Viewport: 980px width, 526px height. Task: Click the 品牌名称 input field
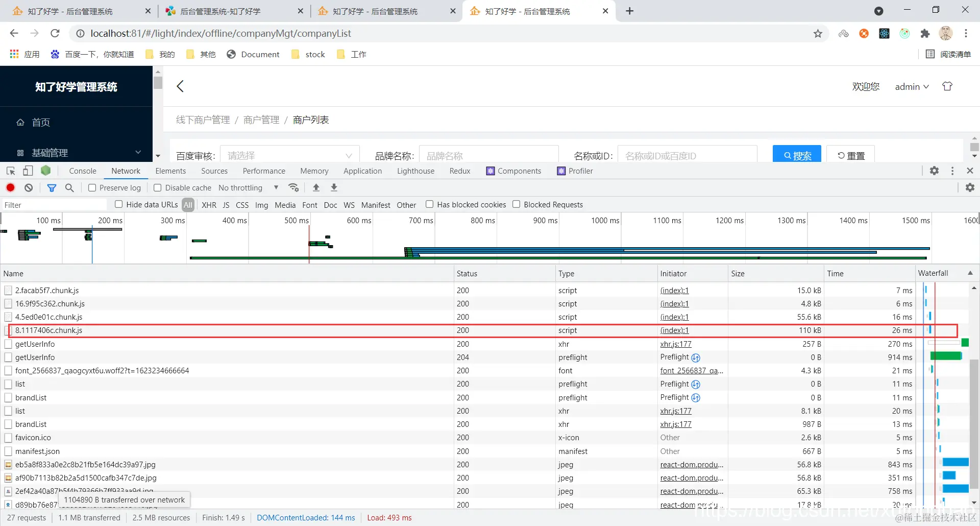point(488,155)
